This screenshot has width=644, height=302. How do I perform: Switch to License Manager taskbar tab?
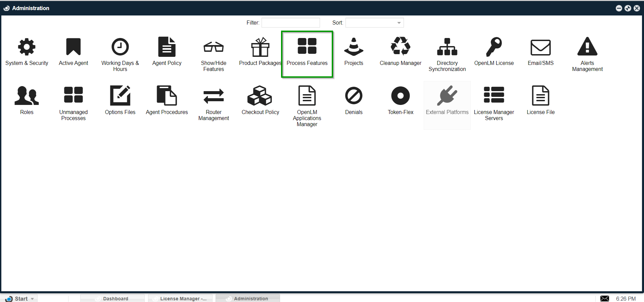pyautogui.click(x=180, y=299)
